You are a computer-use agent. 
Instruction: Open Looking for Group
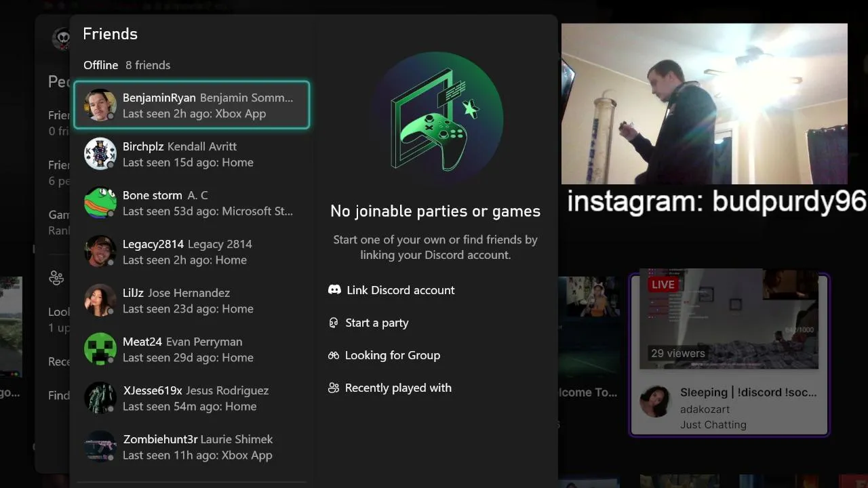coord(384,355)
